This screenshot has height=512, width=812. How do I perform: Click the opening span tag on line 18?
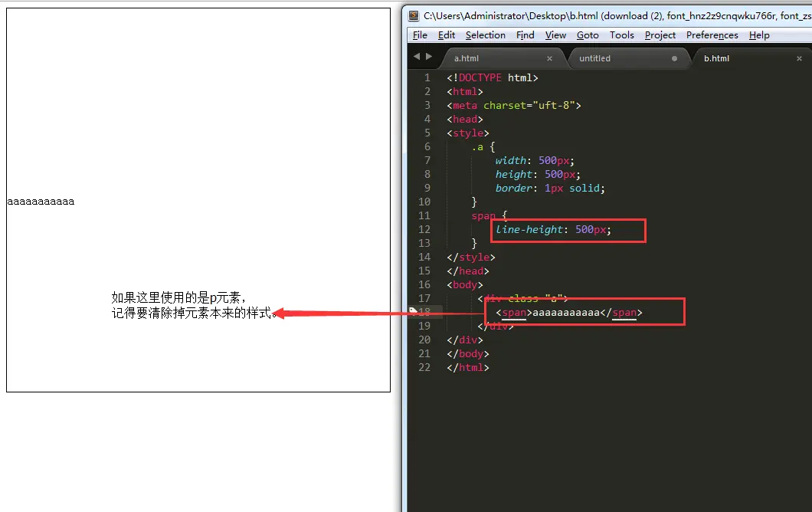point(514,313)
